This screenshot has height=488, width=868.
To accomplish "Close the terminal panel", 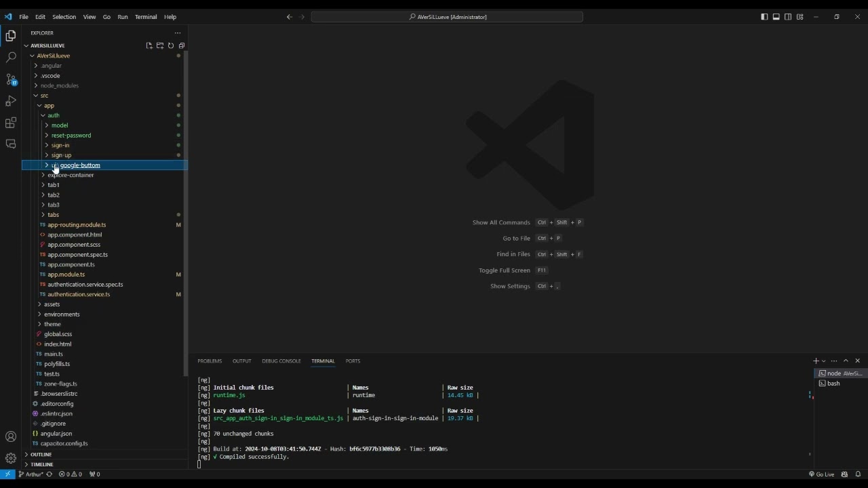I will 857,361.
